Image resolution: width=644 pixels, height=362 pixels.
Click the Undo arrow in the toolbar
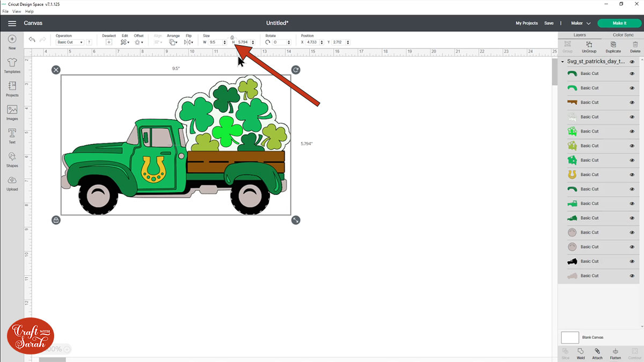(32, 39)
